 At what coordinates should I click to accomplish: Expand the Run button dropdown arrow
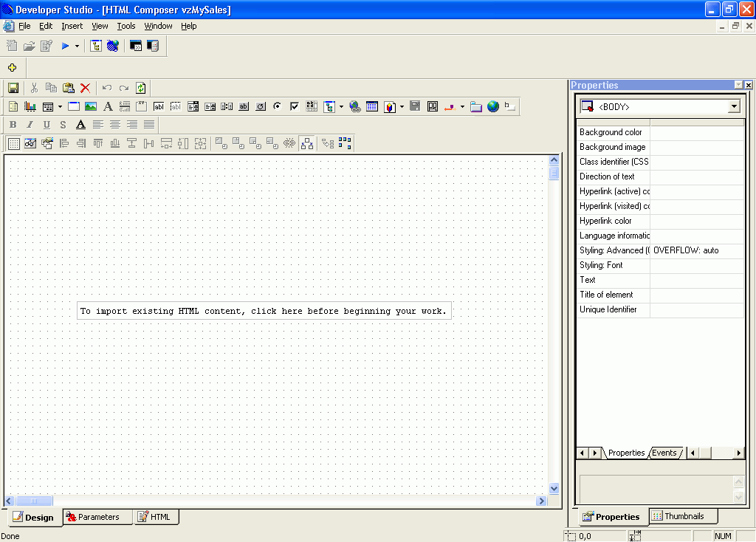tap(77, 47)
